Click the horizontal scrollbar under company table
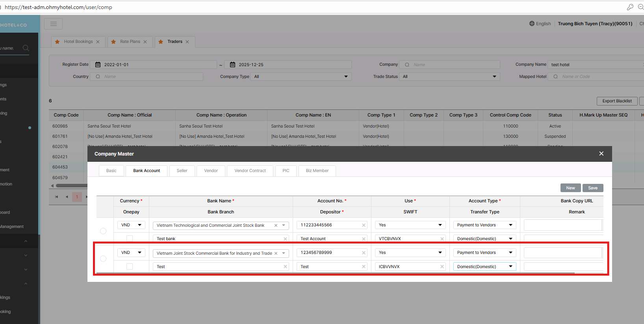 tap(71, 185)
